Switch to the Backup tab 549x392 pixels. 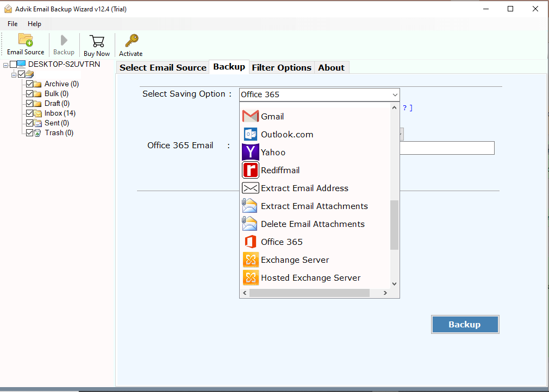tap(229, 67)
